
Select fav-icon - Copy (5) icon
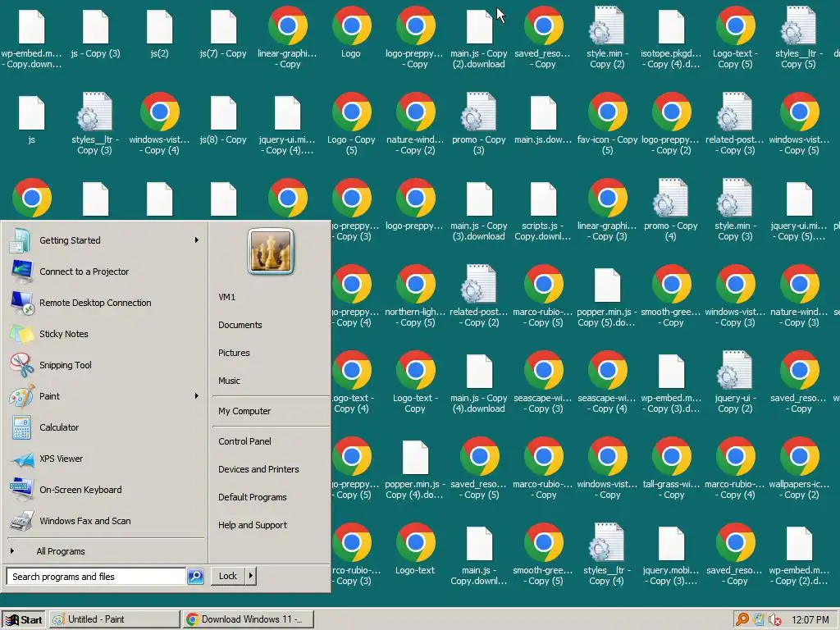pyautogui.click(x=607, y=124)
